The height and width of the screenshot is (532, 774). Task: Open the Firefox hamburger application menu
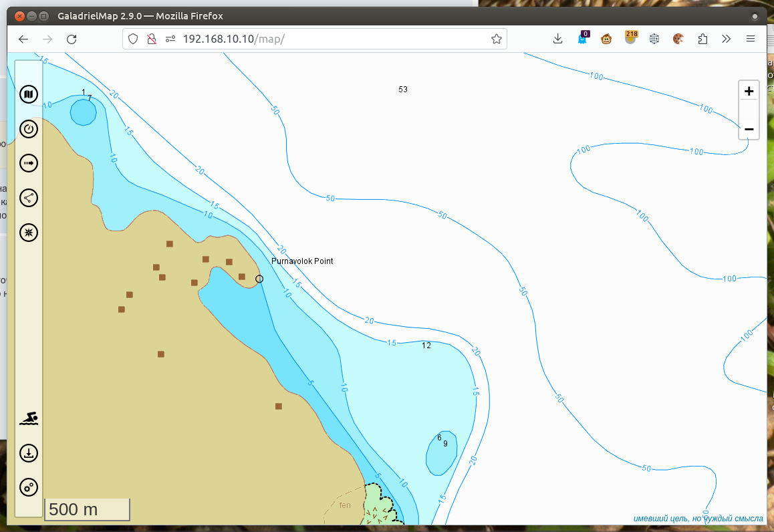point(751,39)
